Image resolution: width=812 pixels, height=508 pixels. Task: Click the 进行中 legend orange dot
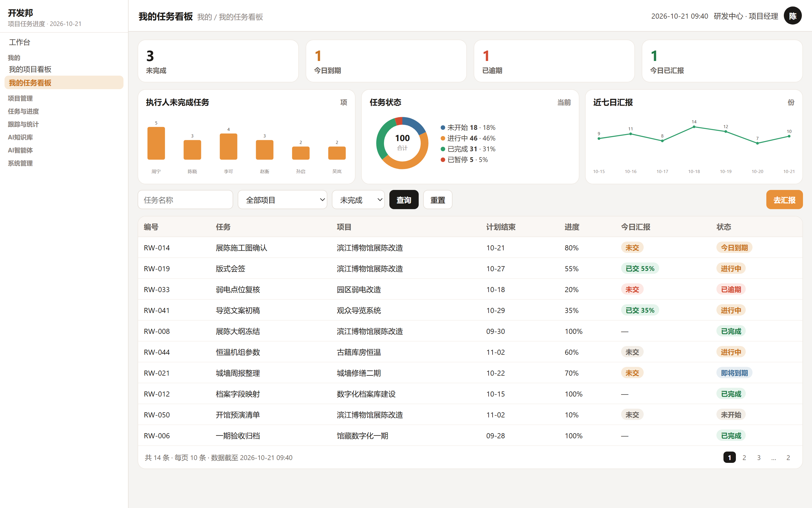pyautogui.click(x=443, y=138)
